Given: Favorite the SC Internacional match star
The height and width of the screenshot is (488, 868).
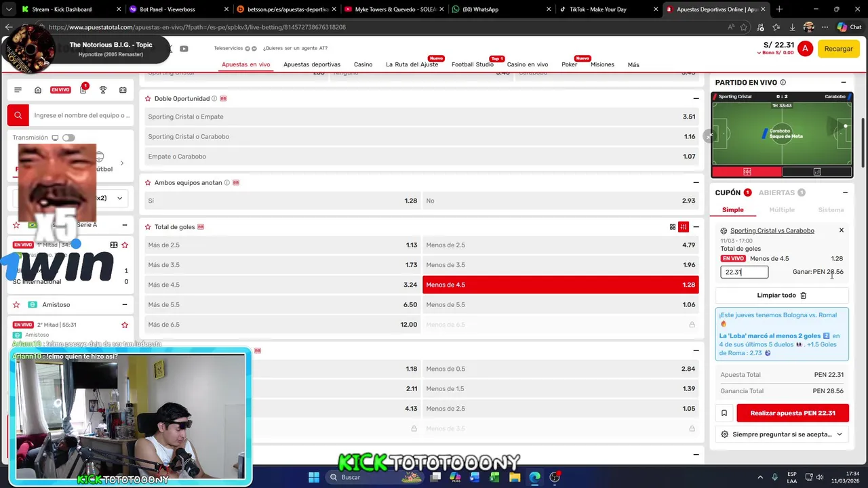Looking at the screenshot, I should click(124, 245).
